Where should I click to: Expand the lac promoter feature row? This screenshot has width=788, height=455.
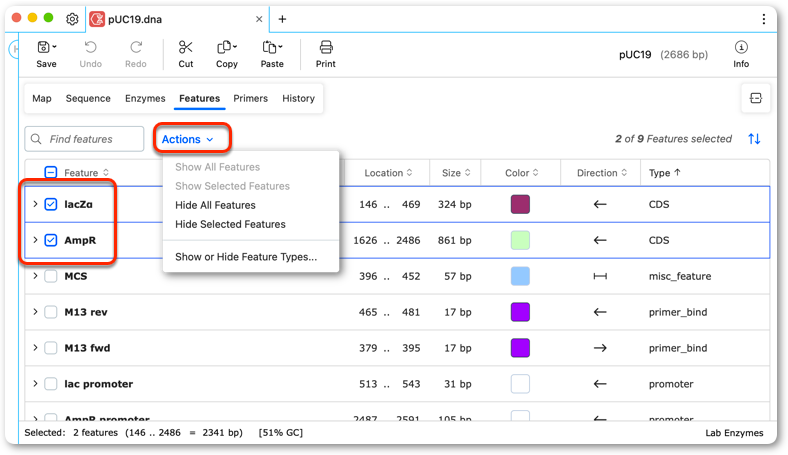tap(35, 384)
